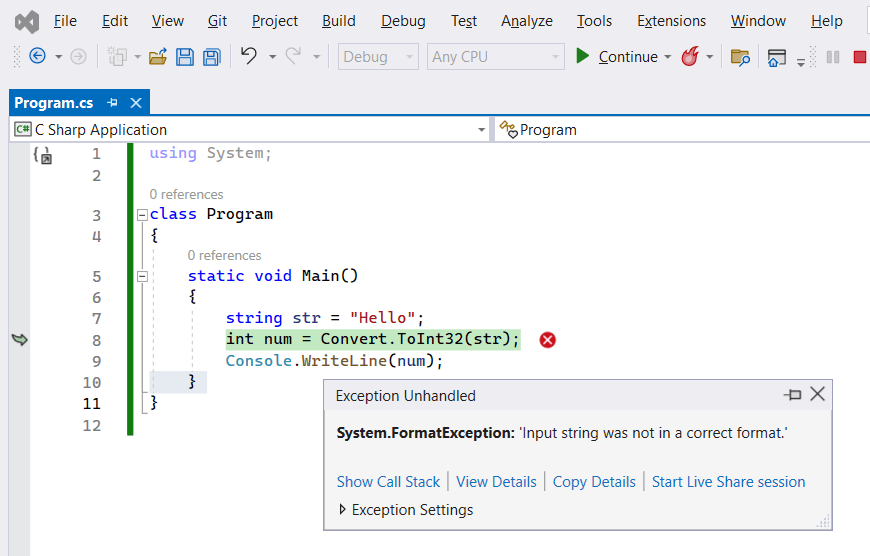Image resolution: width=870 pixels, height=556 pixels.
Task: Undo the last action
Action: coord(249,56)
